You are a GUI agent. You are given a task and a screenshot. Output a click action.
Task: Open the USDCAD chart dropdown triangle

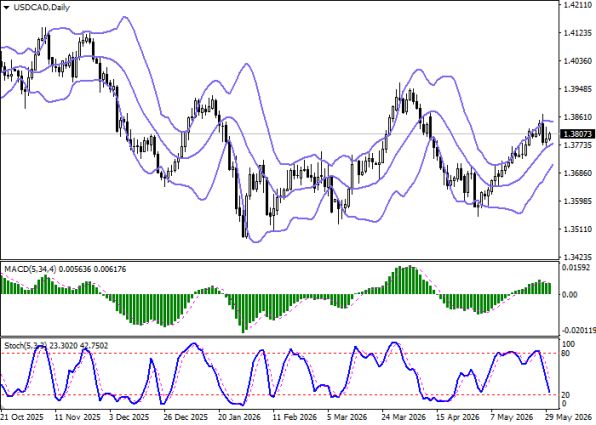tap(6, 7)
